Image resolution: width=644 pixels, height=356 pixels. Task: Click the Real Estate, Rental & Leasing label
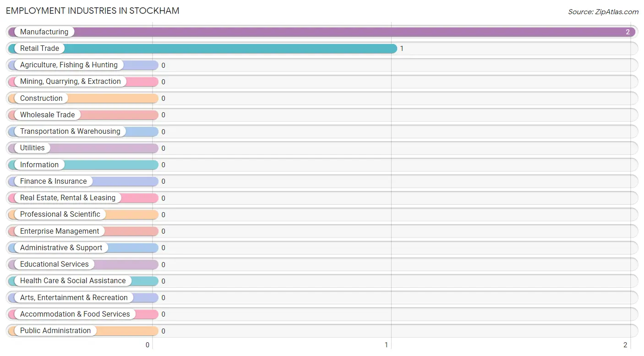point(68,198)
